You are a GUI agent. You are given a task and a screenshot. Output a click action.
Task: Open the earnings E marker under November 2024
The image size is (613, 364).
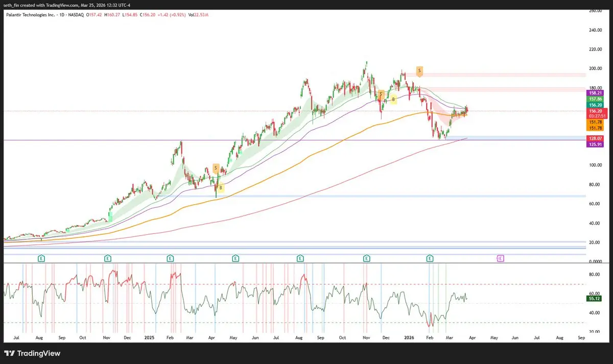[107, 259]
